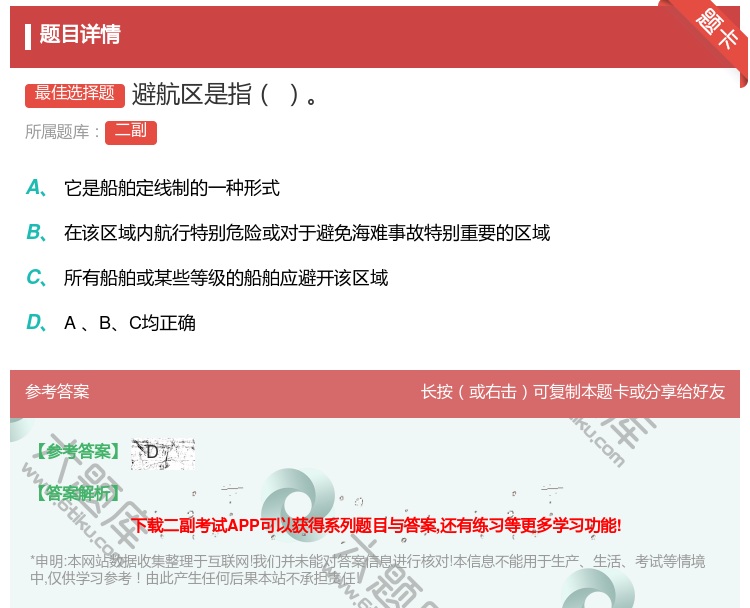Click the 二副 question bank tag
The width and height of the screenshot is (750, 608).
click(x=131, y=132)
